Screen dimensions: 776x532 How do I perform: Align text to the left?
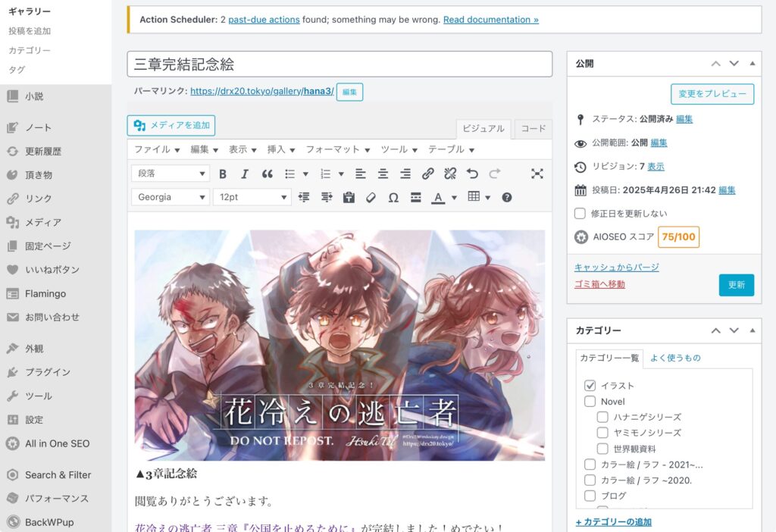click(361, 174)
